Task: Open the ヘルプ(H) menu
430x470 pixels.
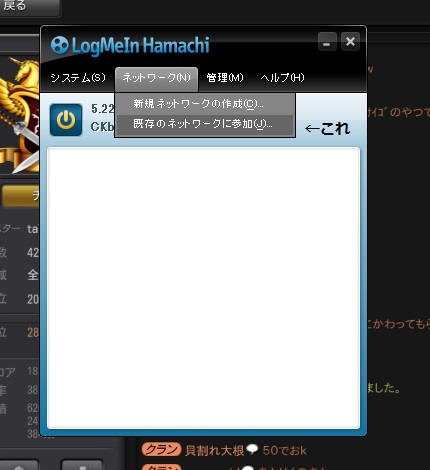Action: click(282, 78)
